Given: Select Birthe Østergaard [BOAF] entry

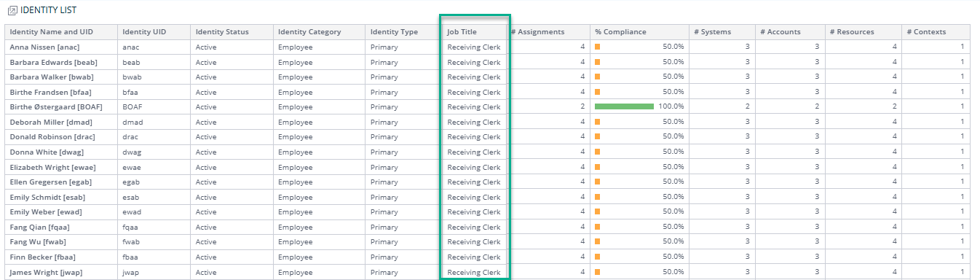Looking at the screenshot, I should click(56, 106).
